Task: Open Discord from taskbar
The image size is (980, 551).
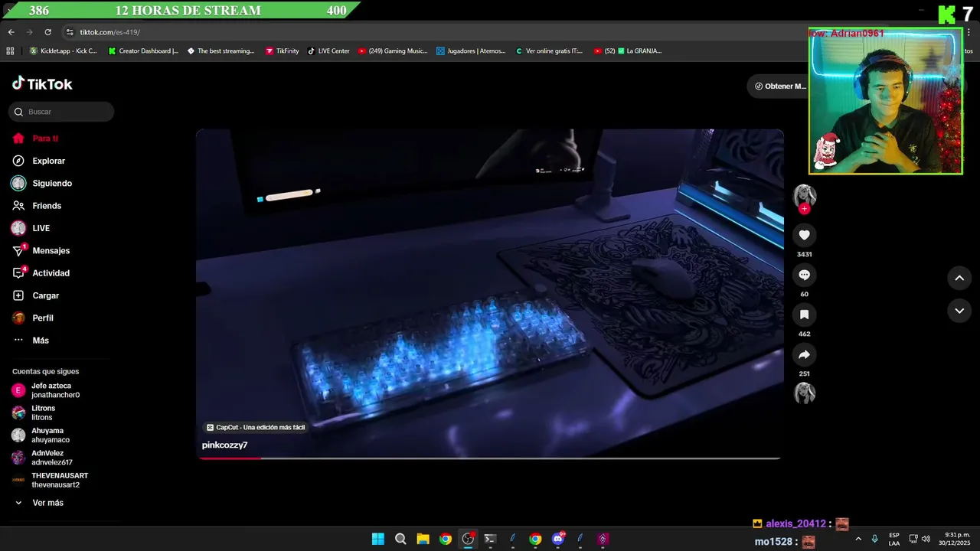Action: coord(558,539)
